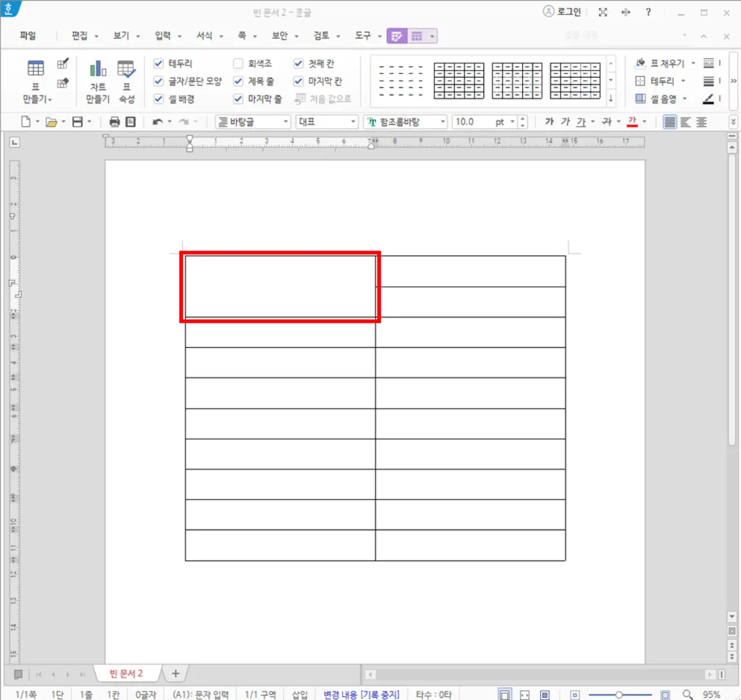Click 변경 내용 [기록 중지] in status bar

361,694
